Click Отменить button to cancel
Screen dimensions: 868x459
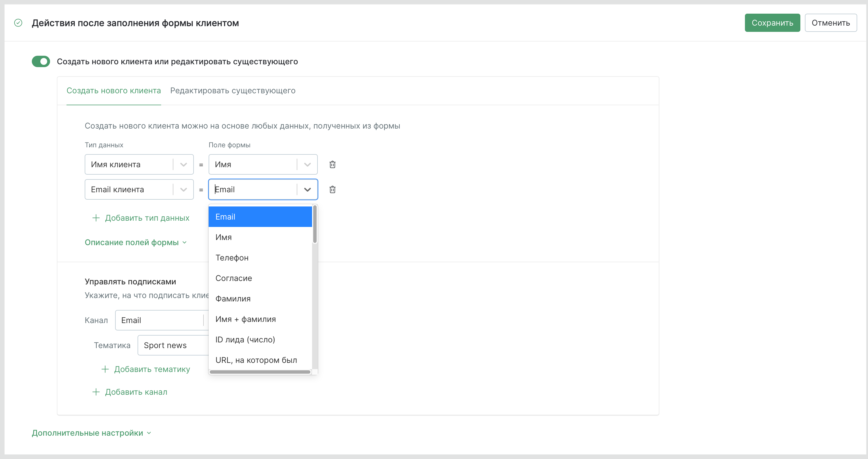click(831, 23)
